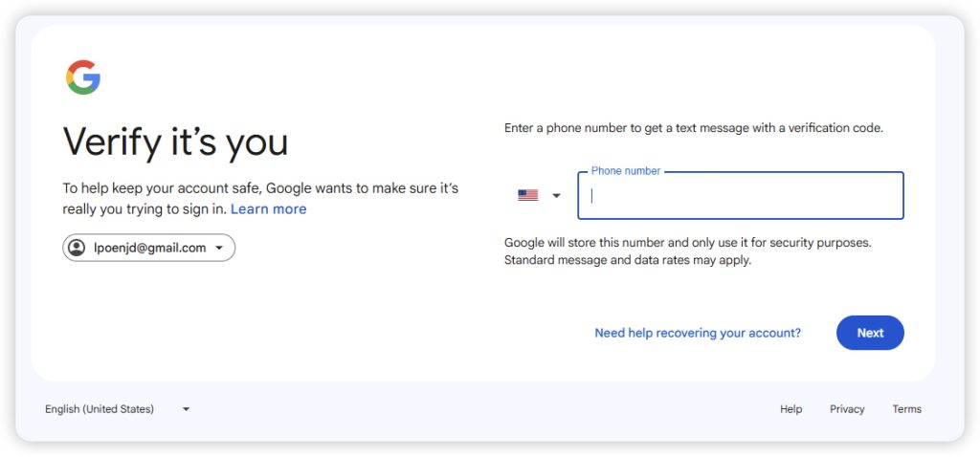Click the Enter a phone number instruction text

[693, 128]
